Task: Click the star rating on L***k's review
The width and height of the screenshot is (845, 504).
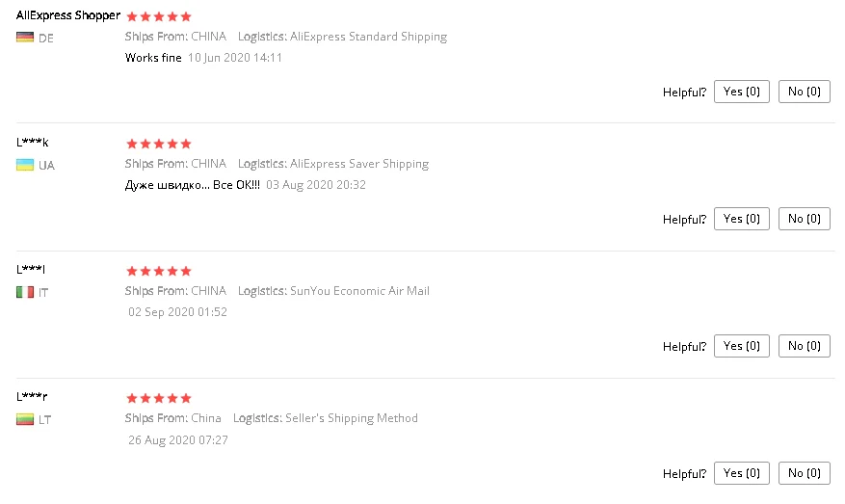Action: tap(159, 144)
